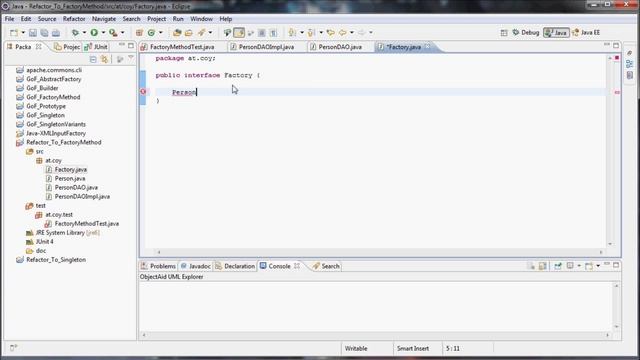
Task: Open New Java Class dropdown arrow
Action: pos(160,33)
